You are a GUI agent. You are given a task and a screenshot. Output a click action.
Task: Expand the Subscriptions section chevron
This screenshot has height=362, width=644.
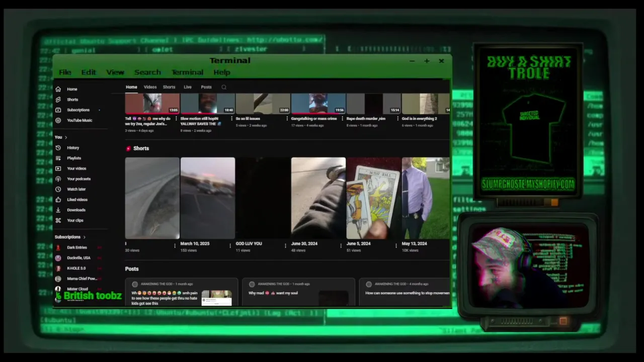(x=85, y=237)
